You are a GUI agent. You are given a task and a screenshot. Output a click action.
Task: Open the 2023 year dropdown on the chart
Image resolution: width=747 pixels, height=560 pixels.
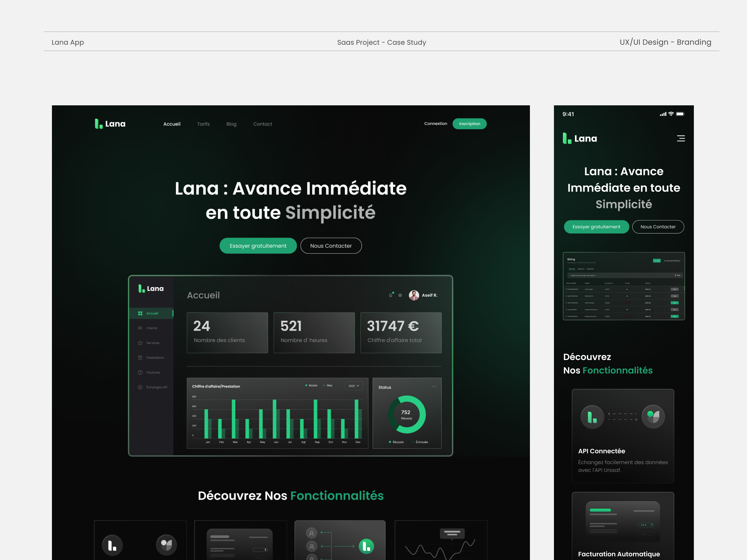pos(354,386)
